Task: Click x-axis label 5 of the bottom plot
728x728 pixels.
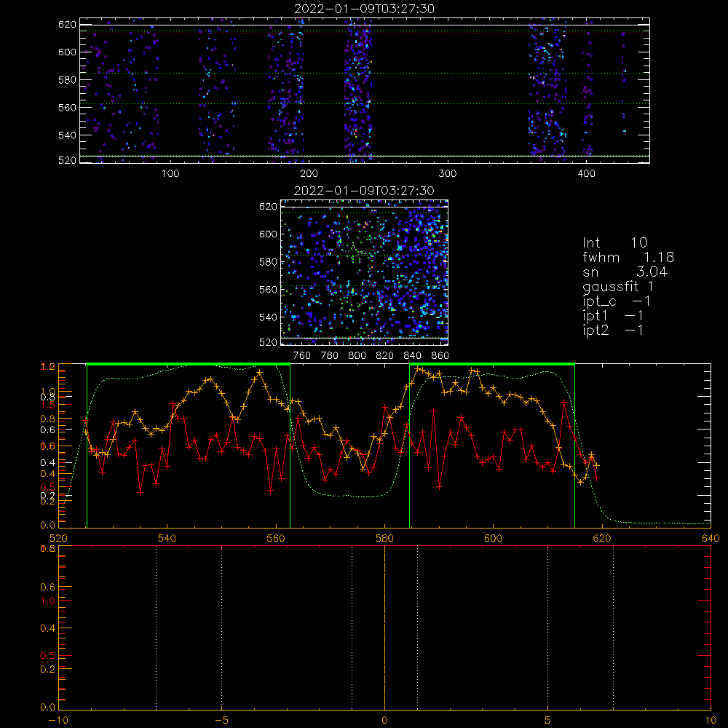Action: click(x=548, y=720)
